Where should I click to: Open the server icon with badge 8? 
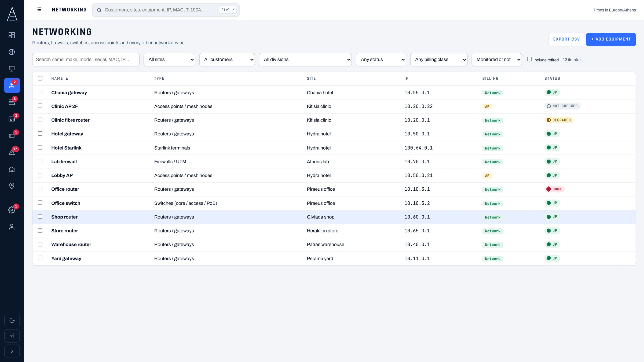click(12, 102)
